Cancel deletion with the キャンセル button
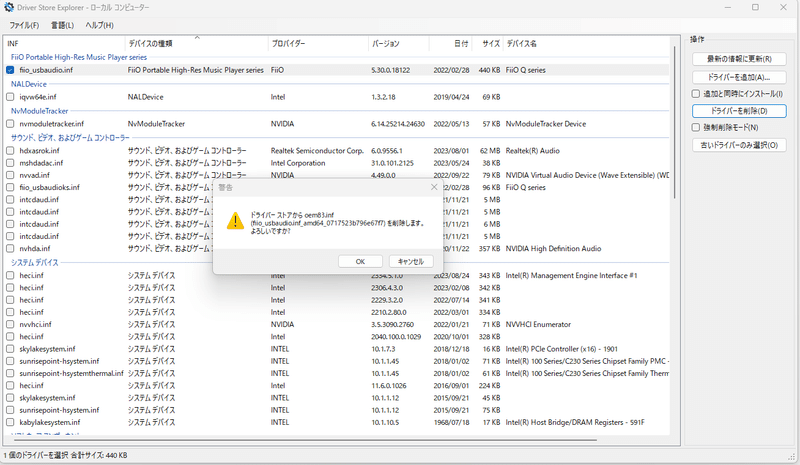The width and height of the screenshot is (800, 465). click(x=411, y=261)
